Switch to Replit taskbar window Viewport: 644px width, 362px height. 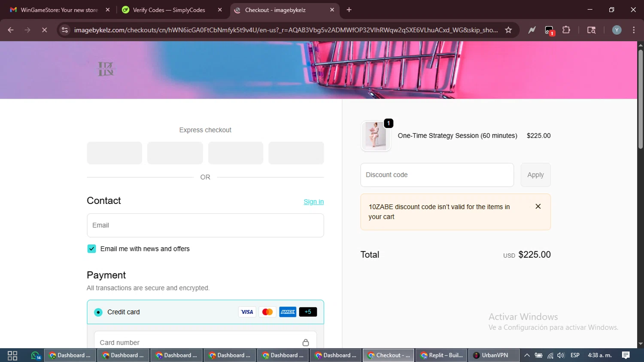(x=441, y=356)
